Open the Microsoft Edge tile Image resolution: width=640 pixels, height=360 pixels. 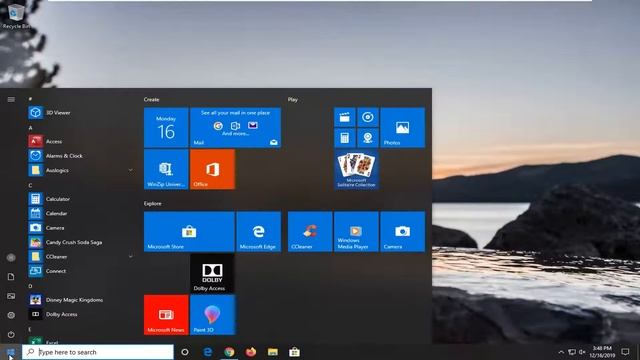pyautogui.click(x=259, y=231)
